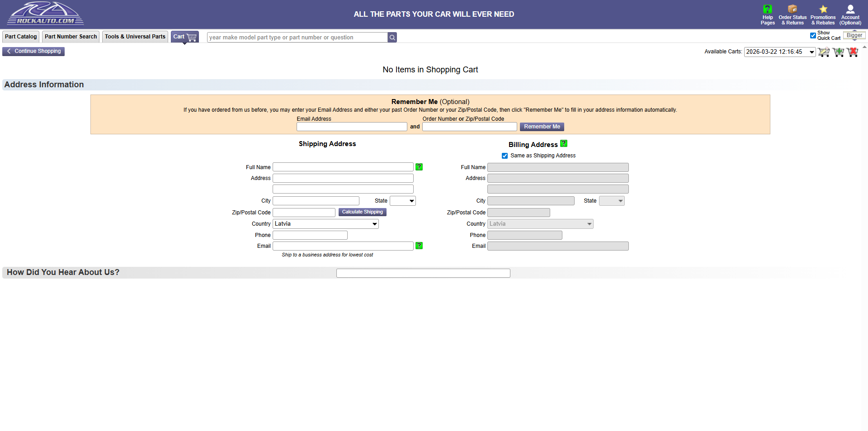The image size is (868, 431).
Task: Open the Available Carts dropdown
Action: (779, 52)
